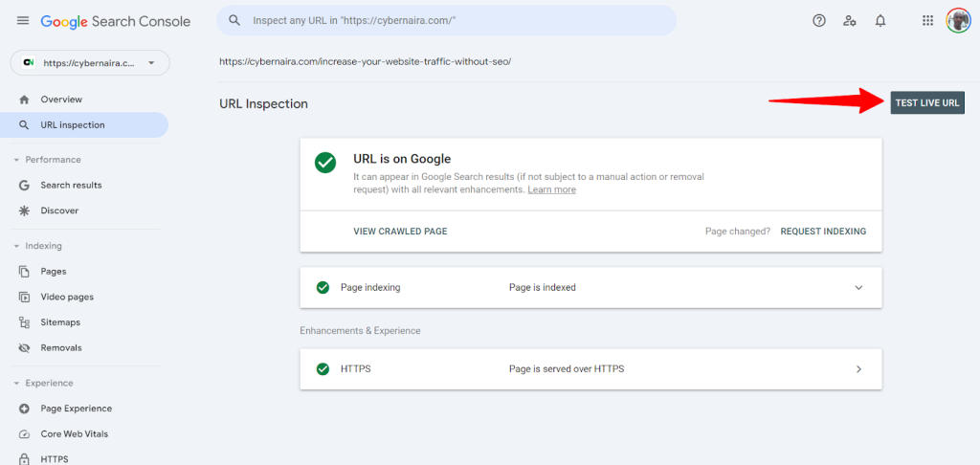The height and width of the screenshot is (465, 980).
Task: Follow the Learn more link
Action: click(551, 189)
